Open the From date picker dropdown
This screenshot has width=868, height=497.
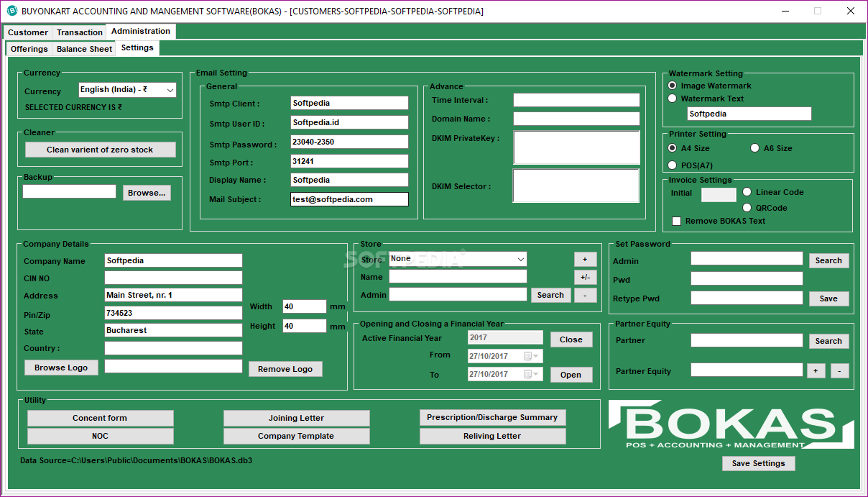point(537,356)
